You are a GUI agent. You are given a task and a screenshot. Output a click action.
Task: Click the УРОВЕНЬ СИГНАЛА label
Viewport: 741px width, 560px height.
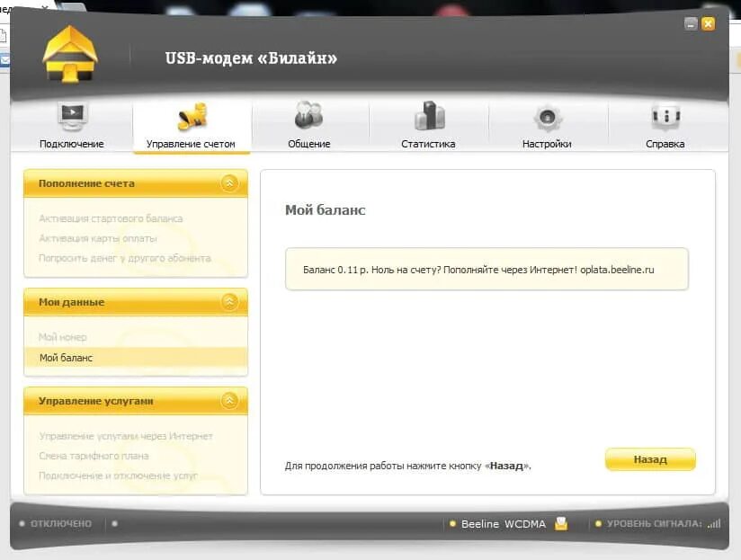tap(655, 524)
